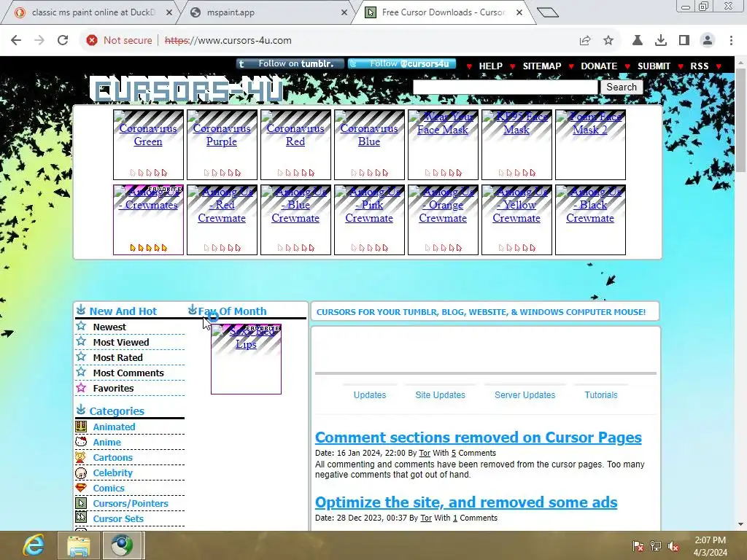Click the Follow @cursors4u Twitter button
The width and height of the screenshot is (747, 560).
click(x=402, y=64)
